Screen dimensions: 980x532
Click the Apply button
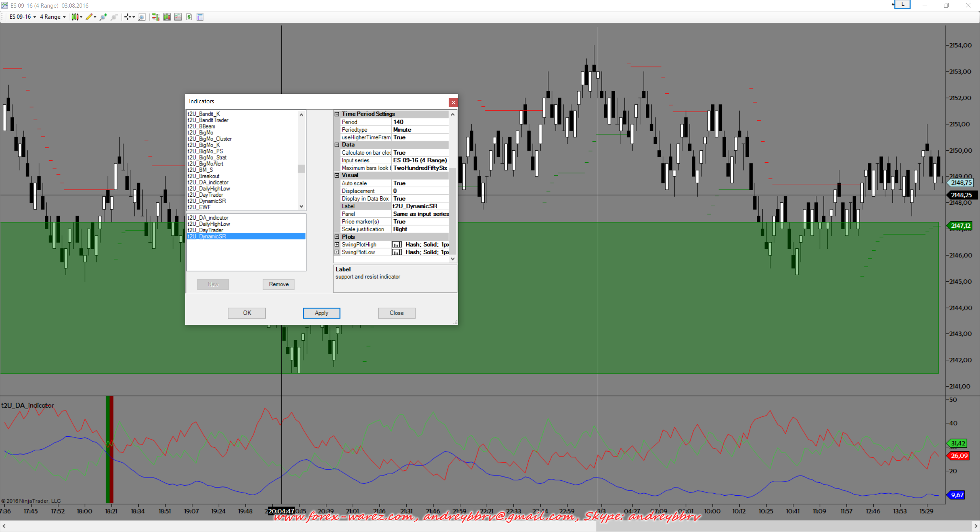pyautogui.click(x=322, y=313)
